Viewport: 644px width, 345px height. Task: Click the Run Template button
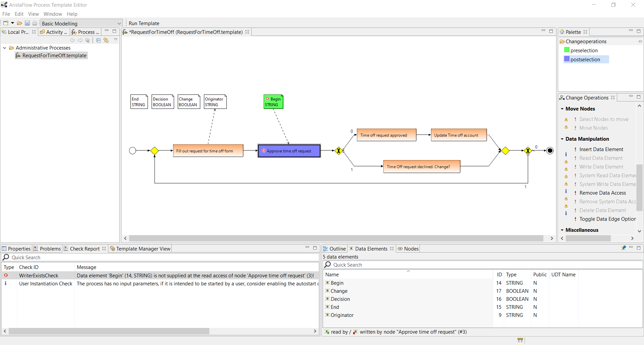click(144, 23)
